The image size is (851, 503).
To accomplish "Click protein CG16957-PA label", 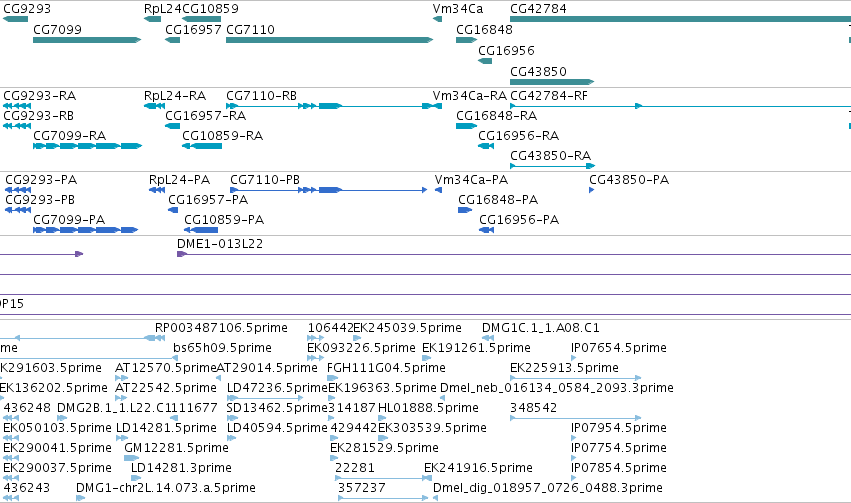I will (x=208, y=200).
